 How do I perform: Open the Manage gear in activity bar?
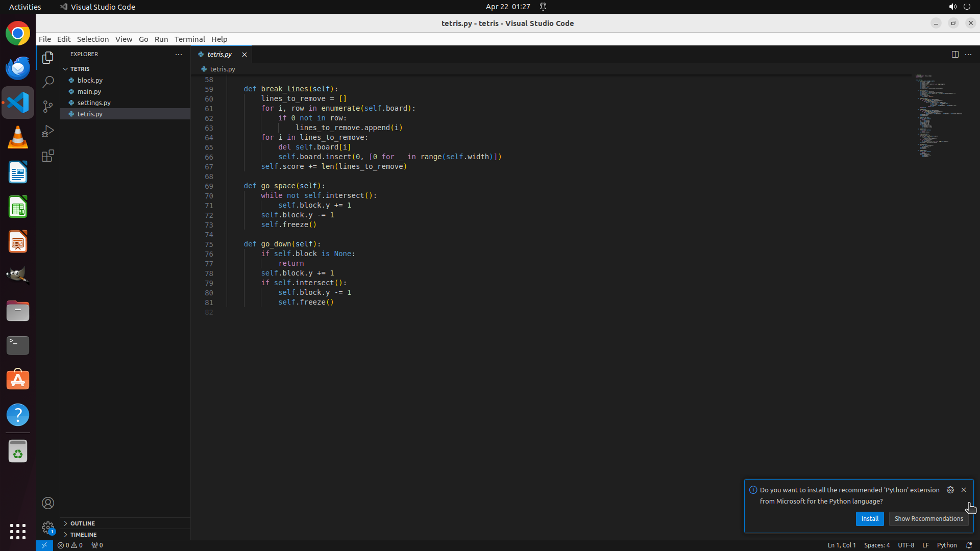click(48, 527)
